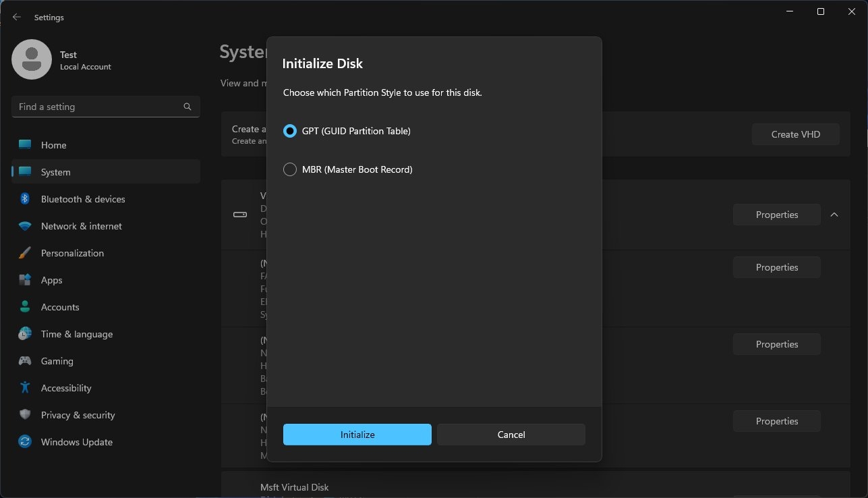Click the search magnifier icon
868x498 pixels.
[187, 107]
